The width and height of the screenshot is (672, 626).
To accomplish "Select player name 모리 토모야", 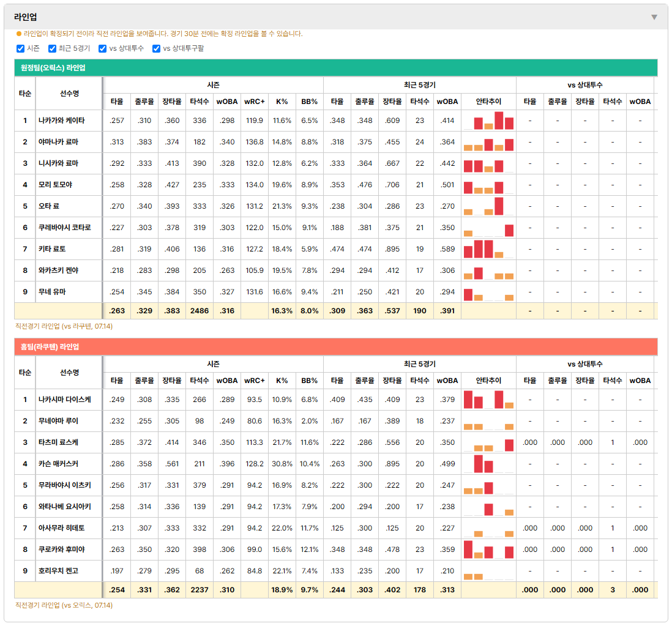I will (x=55, y=185).
